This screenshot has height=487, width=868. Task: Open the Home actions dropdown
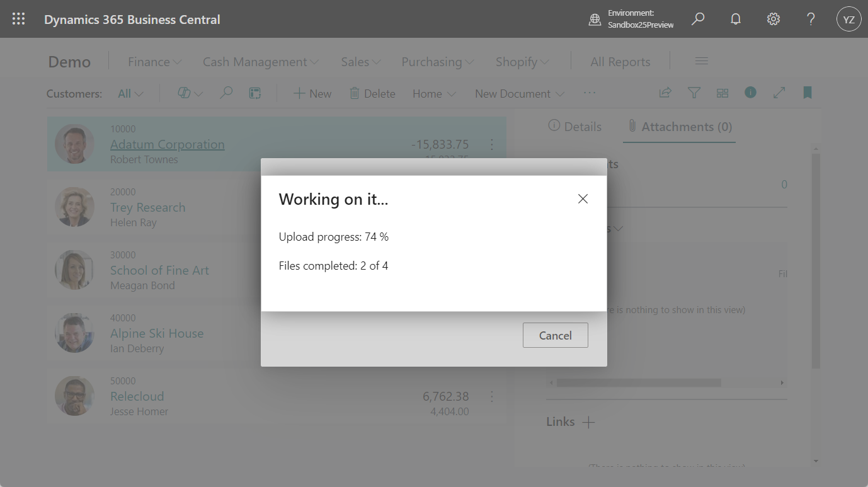(x=433, y=93)
